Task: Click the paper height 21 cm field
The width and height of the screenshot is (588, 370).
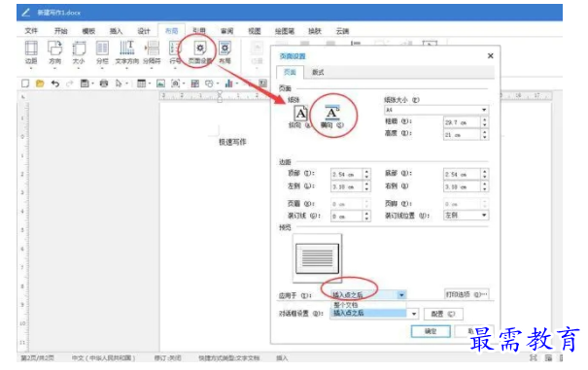Action: (x=462, y=135)
